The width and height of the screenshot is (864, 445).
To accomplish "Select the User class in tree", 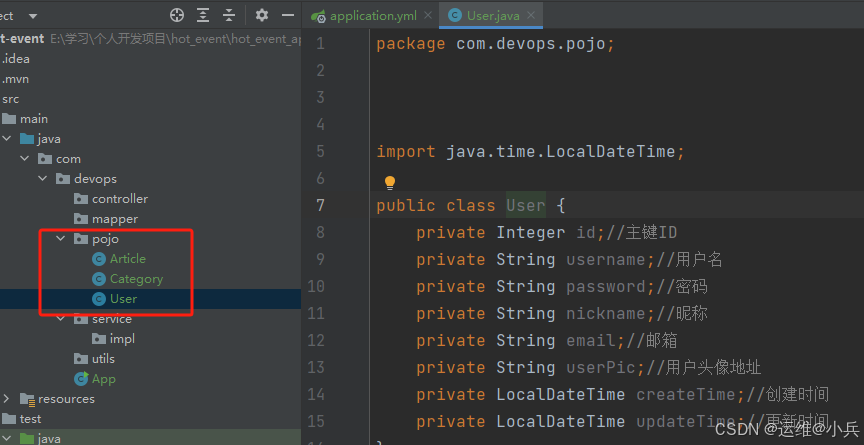I will coord(123,299).
